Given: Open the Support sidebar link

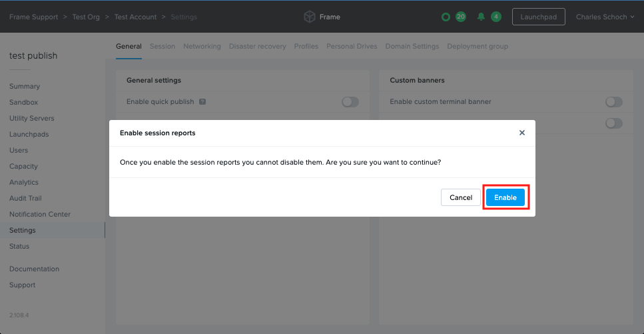Looking at the screenshot, I should click(22, 285).
